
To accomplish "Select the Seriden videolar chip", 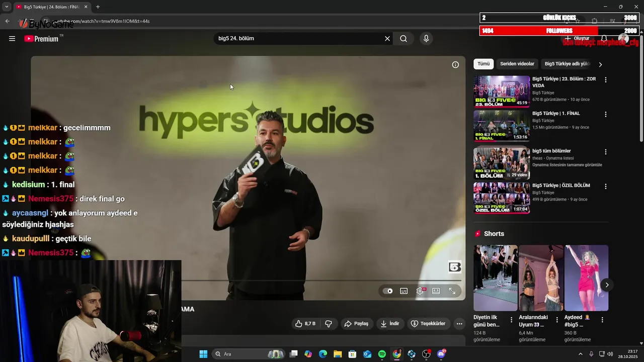I will click(517, 64).
